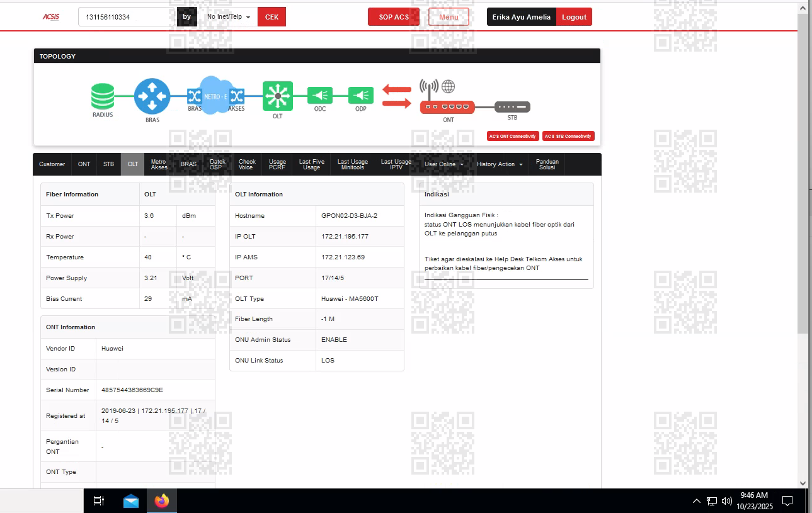Select the OLT node icon in topology
The image size is (812, 513).
point(278,96)
